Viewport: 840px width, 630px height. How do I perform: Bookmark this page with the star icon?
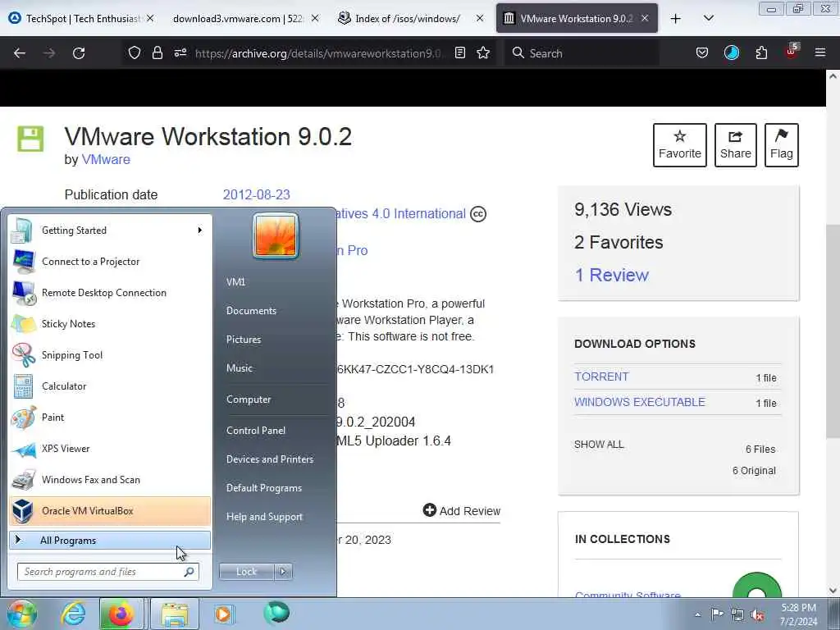483,52
